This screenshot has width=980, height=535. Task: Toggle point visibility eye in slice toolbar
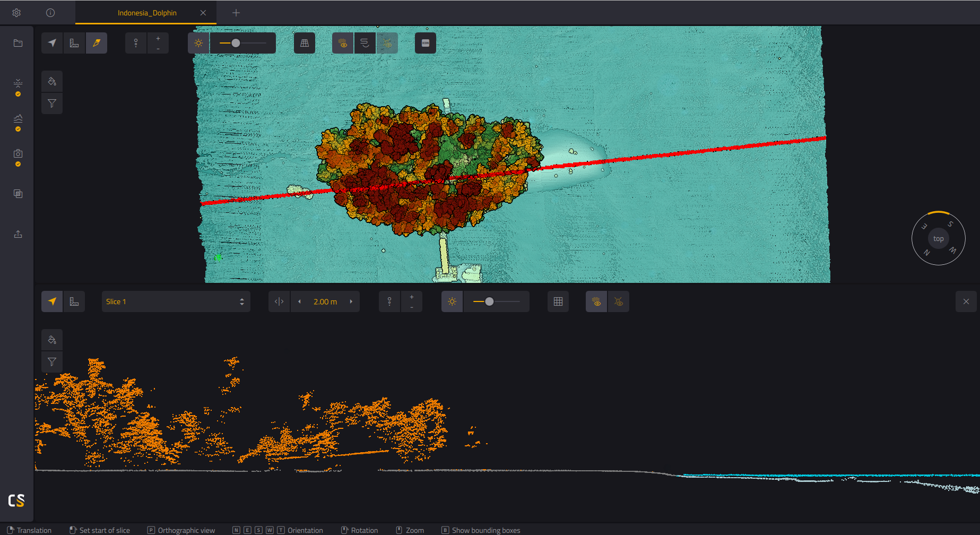click(x=596, y=301)
